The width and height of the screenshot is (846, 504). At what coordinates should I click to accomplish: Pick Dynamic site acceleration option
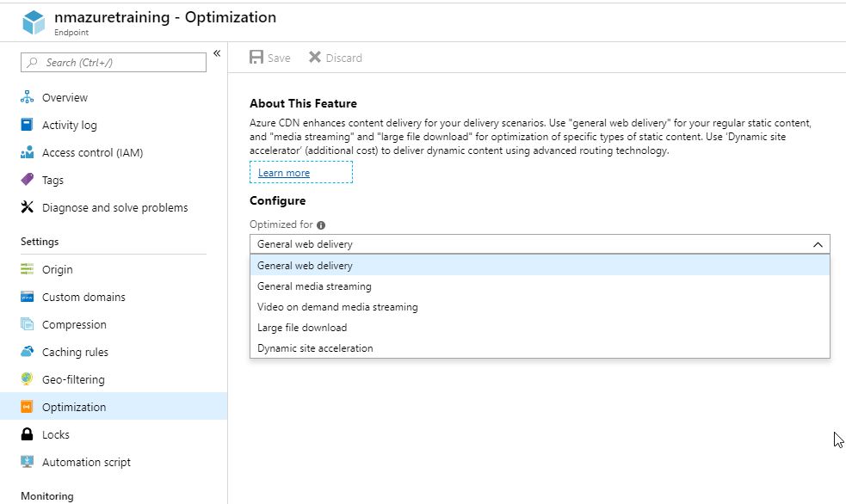315,348
